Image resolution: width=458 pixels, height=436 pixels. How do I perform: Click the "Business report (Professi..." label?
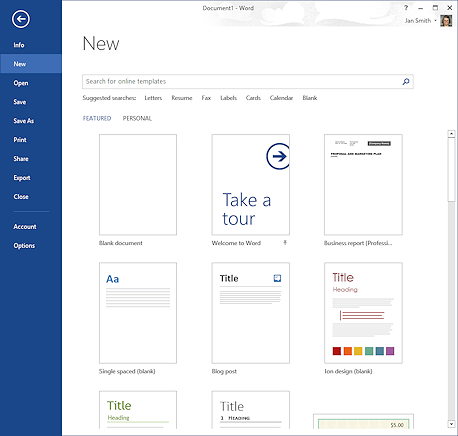(358, 243)
